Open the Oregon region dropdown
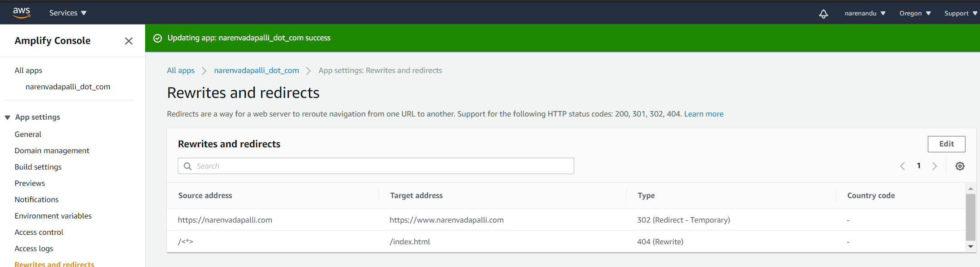 click(915, 13)
